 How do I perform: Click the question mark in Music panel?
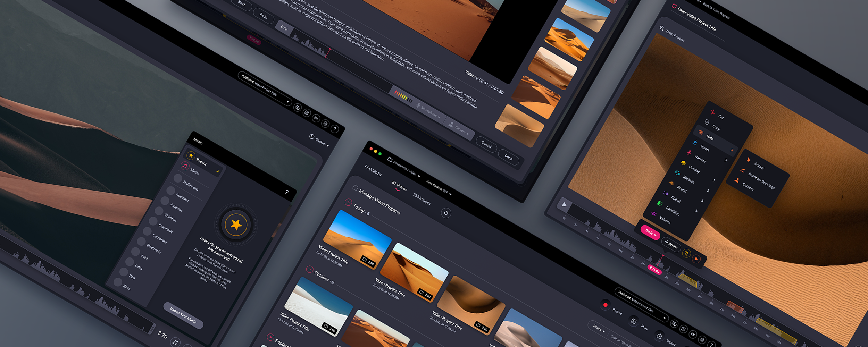click(287, 192)
